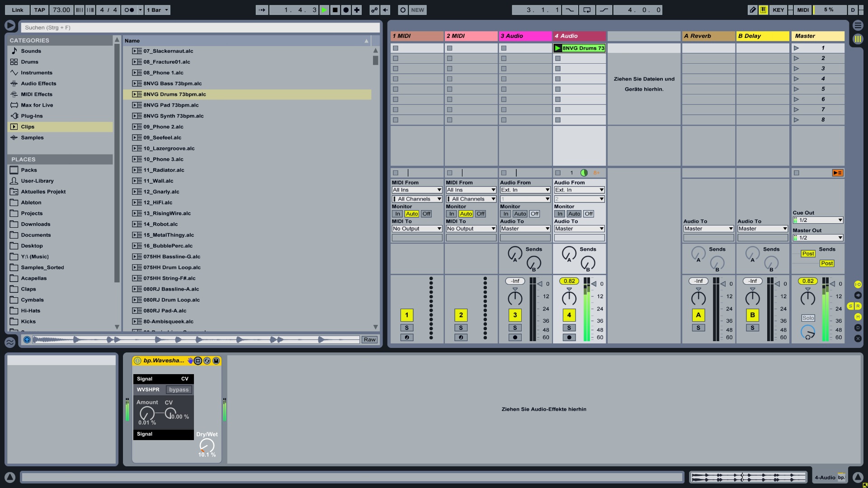Open the Drums browser category

click(29, 62)
